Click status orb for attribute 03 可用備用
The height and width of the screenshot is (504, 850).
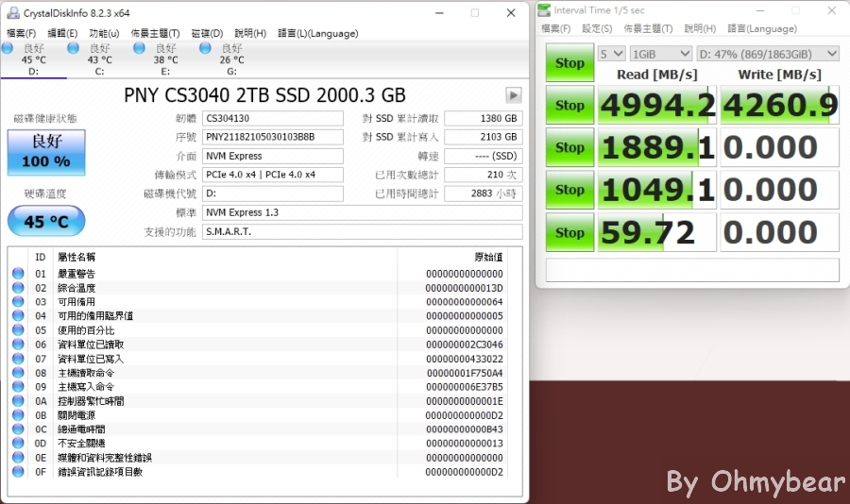coord(18,301)
